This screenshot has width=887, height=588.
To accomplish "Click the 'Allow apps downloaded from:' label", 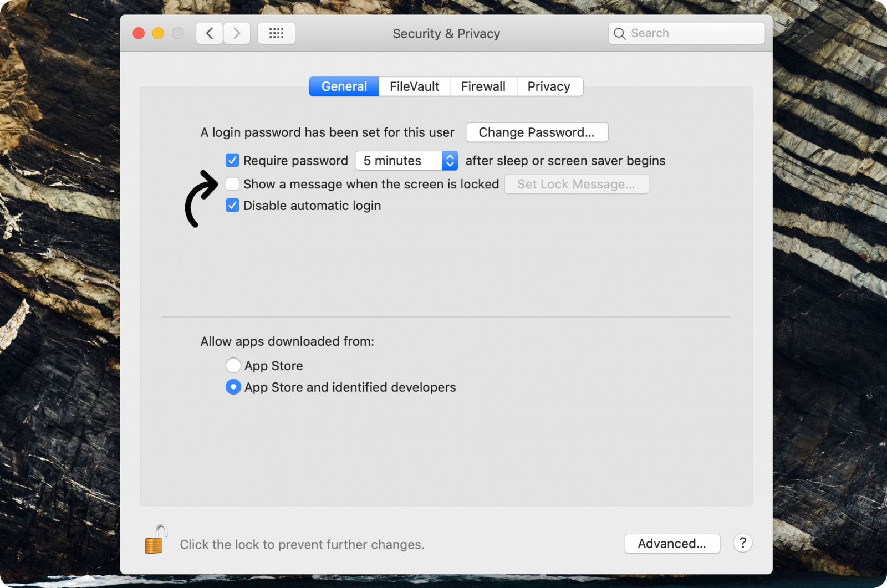I will tap(287, 341).
